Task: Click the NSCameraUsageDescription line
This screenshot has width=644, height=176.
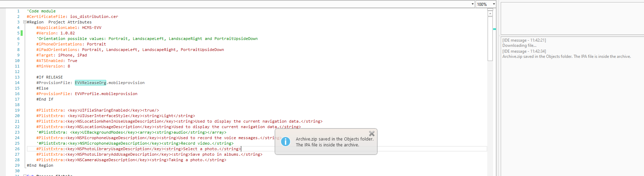Action: 131,160
